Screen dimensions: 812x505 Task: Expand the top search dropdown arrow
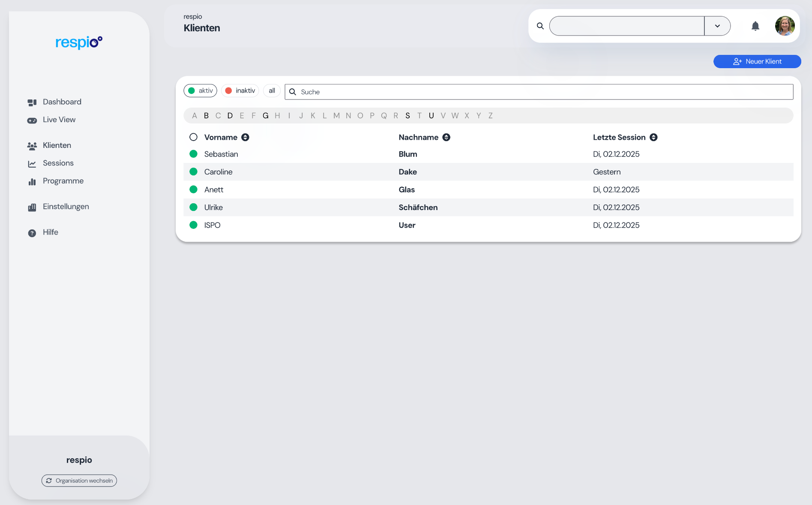717,26
